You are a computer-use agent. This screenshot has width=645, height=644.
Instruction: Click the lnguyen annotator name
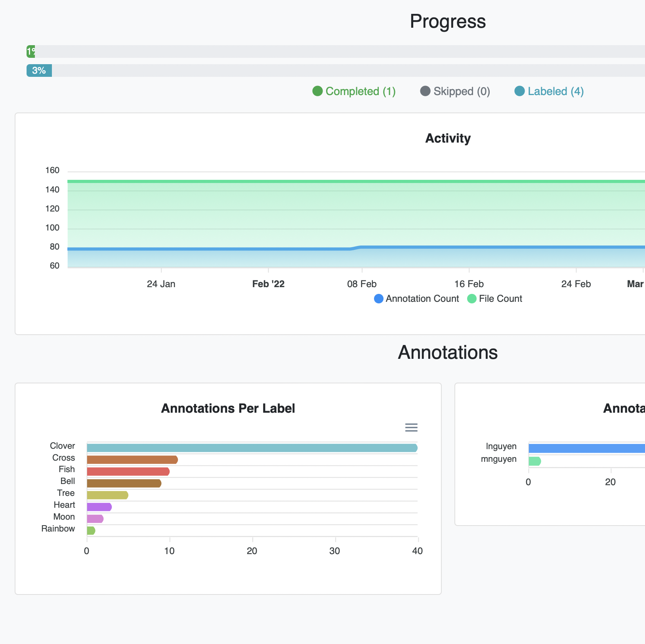click(x=501, y=446)
